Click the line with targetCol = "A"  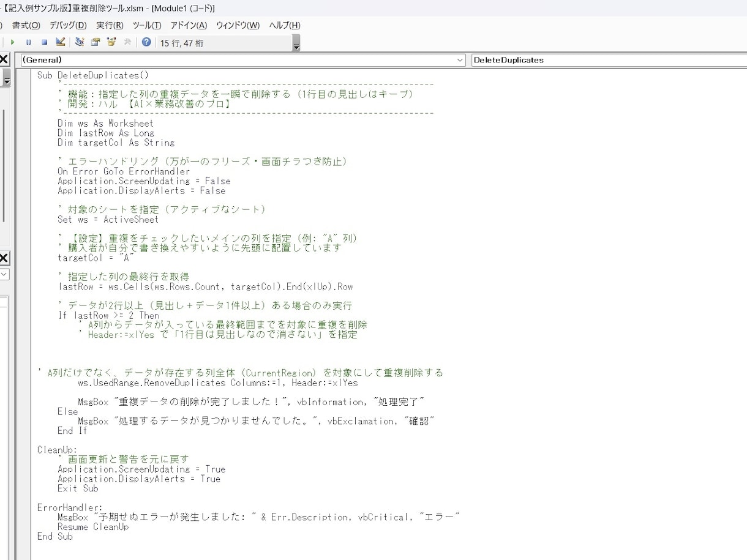point(96,258)
